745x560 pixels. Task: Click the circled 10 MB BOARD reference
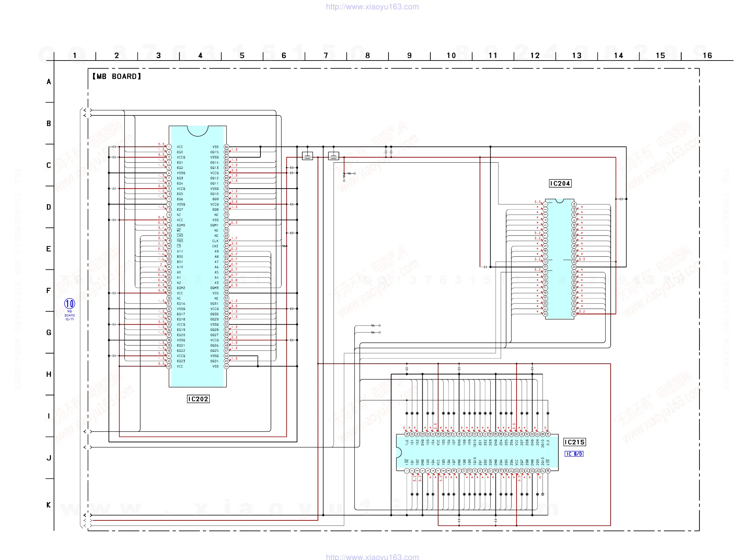point(70,304)
